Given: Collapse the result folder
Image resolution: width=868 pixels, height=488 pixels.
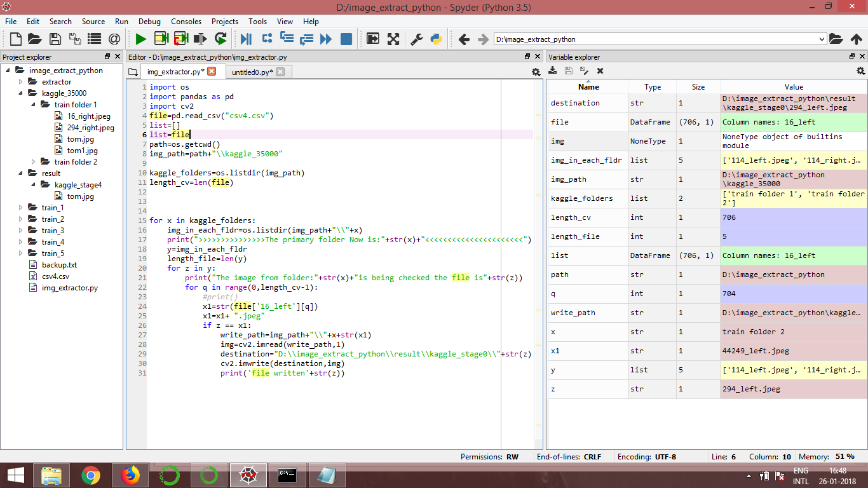Looking at the screenshot, I should tap(20, 173).
